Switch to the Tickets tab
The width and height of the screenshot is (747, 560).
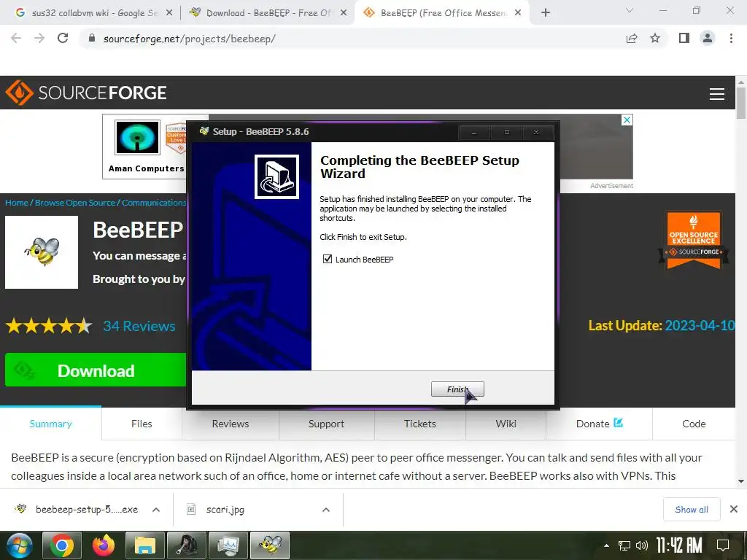[x=419, y=424]
